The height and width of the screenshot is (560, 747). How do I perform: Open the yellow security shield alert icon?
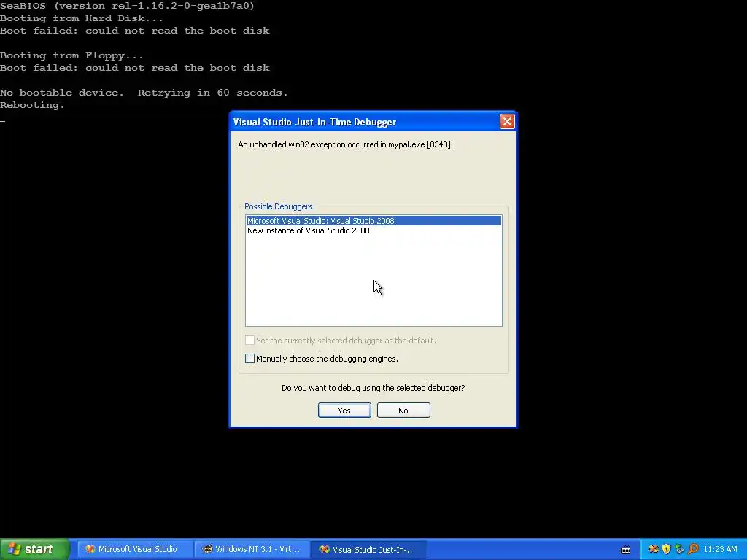click(667, 549)
